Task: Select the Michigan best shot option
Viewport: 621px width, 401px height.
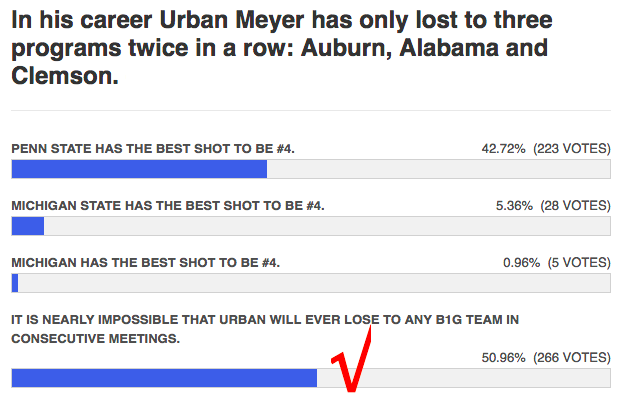Action: [145, 263]
